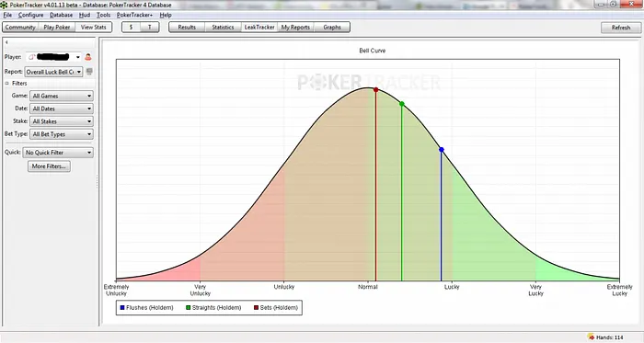The width and height of the screenshot is (644, 343).
Task: Click the hands icon in the status bar
Action: coord(591,337)
